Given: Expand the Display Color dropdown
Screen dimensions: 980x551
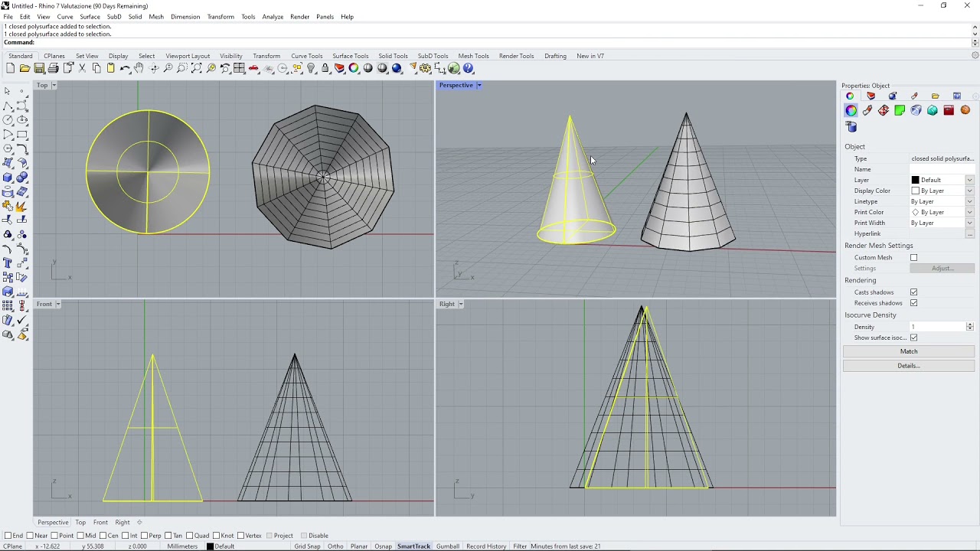Looking at the screenshot, I should [969, 191].
